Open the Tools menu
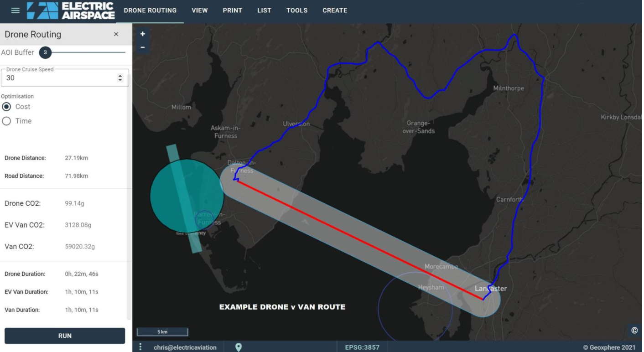The height and width of the screenshot is (352, 644). tap(297, 10)
